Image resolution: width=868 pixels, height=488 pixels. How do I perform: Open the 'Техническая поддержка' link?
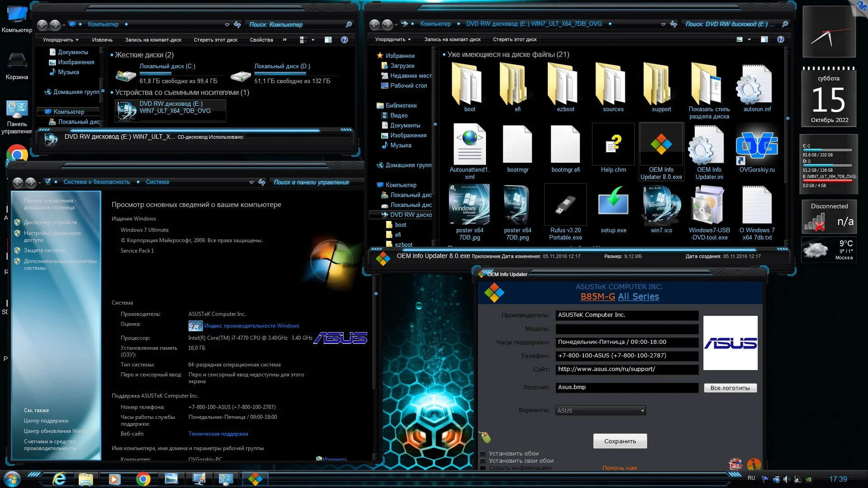[218, 434]
